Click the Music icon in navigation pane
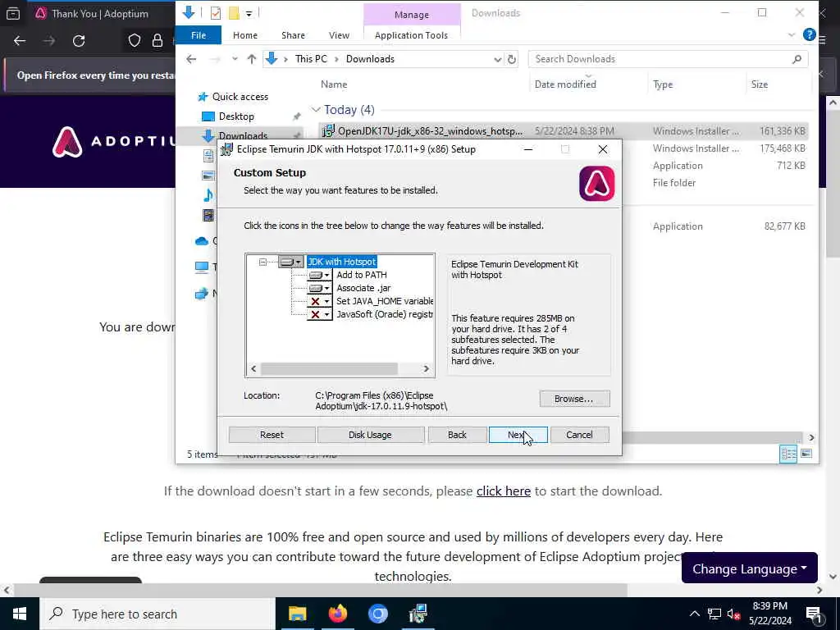The width and height of the screenshot is (840, 630). [208, 194]
